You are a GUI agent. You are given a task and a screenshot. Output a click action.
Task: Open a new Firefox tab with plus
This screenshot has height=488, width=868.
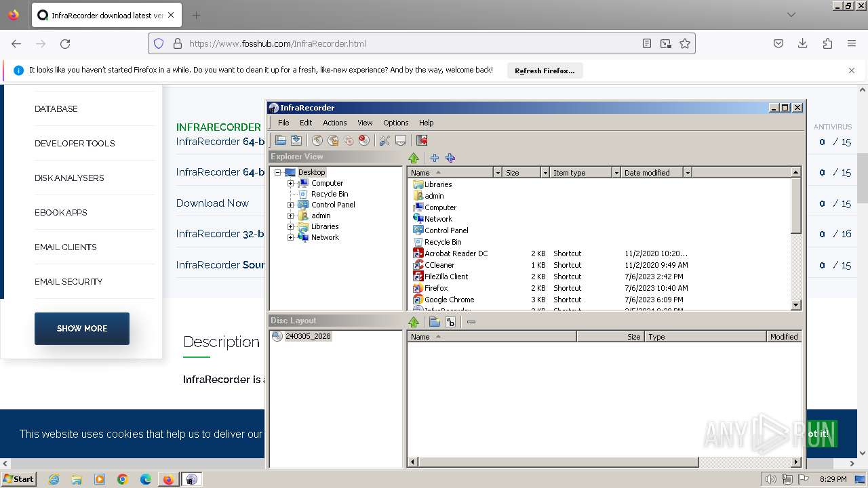[x=197, y=15]
